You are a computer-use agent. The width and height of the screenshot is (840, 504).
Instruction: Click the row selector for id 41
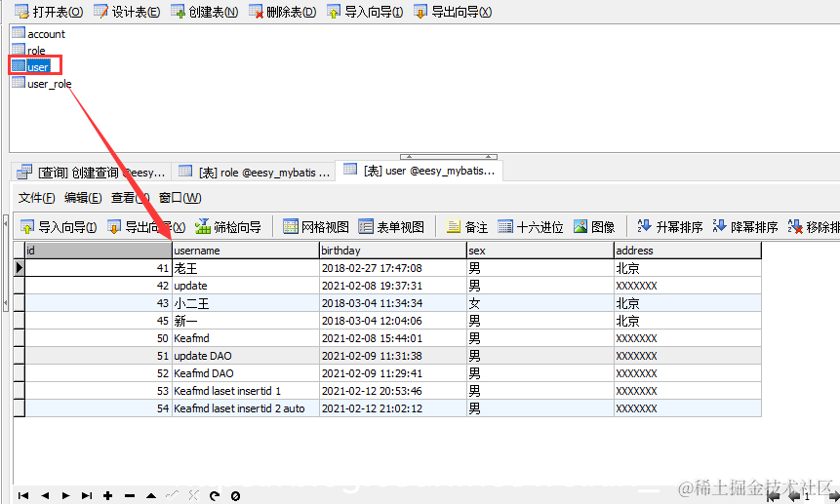[20, 268]
